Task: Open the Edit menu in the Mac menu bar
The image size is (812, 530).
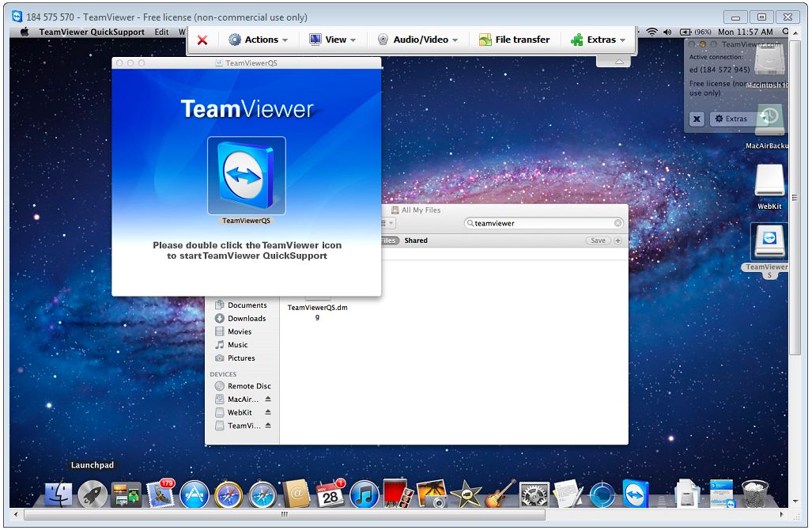Action: (x=161, y=32)
